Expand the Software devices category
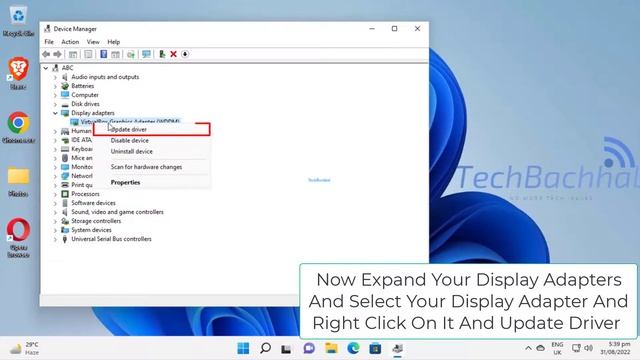The width and height of the screenshot is (640, 360). coord(55,203)
